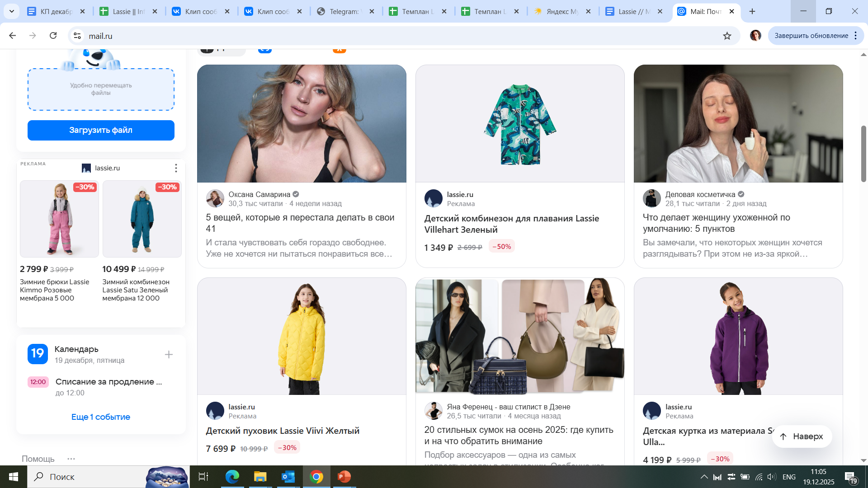Viewport: 868px width, 488px height.
Task: Reload the page with refresh icon
Action: (x=53, y=36)
